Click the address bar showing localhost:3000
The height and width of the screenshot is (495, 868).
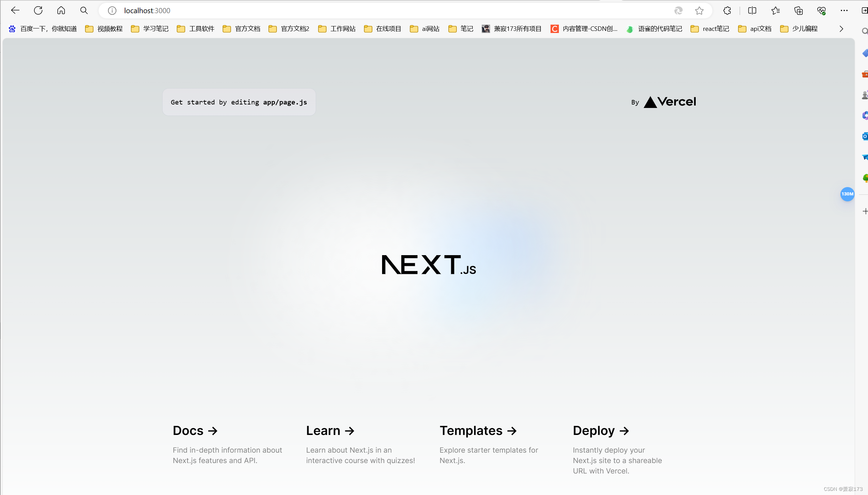147,10
